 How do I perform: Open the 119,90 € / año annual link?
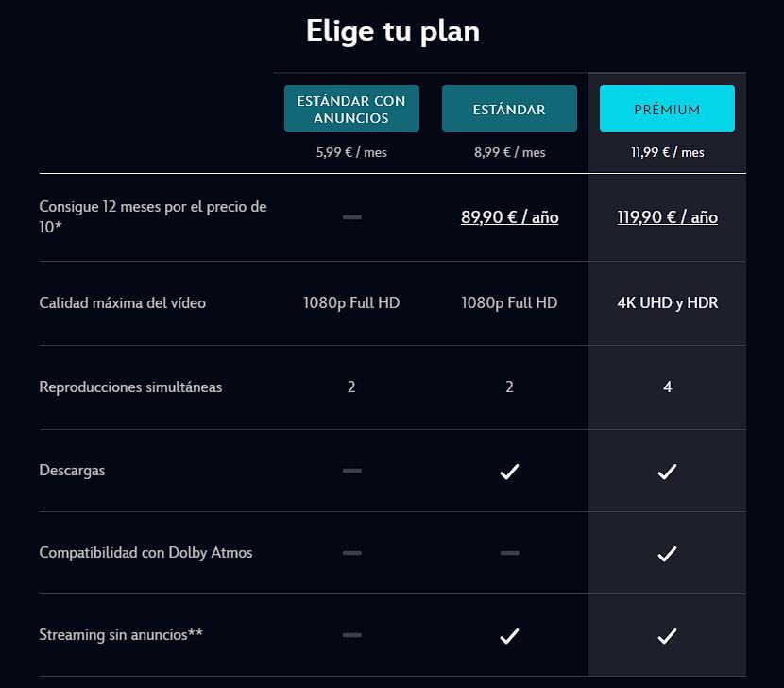[x=668, y=217]
